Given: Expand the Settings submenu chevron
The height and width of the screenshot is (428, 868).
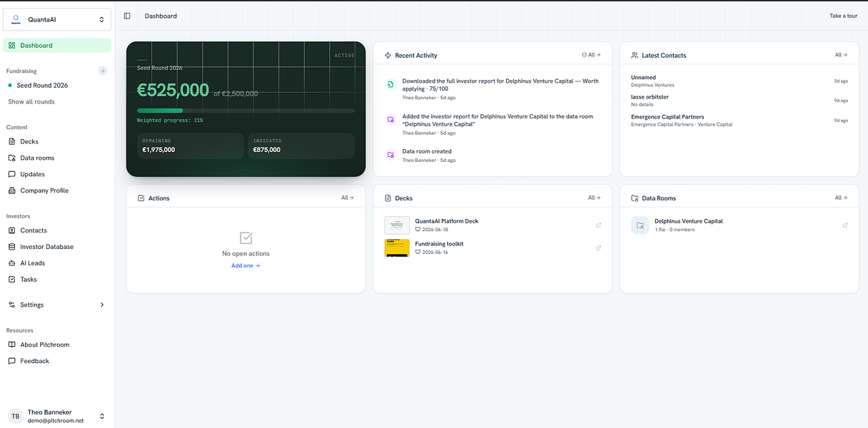Looking at the screenshot, I should point(102,305).
